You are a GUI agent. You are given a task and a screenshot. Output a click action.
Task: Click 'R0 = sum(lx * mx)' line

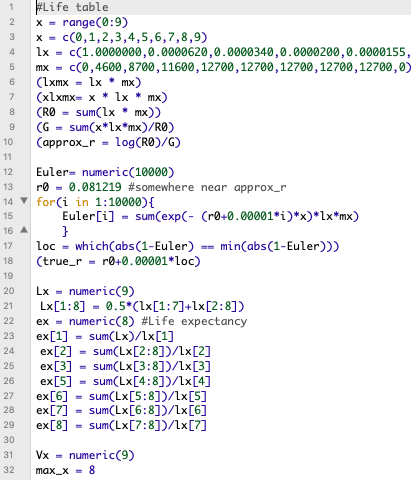pyautogui.click(x=98, y=112)
